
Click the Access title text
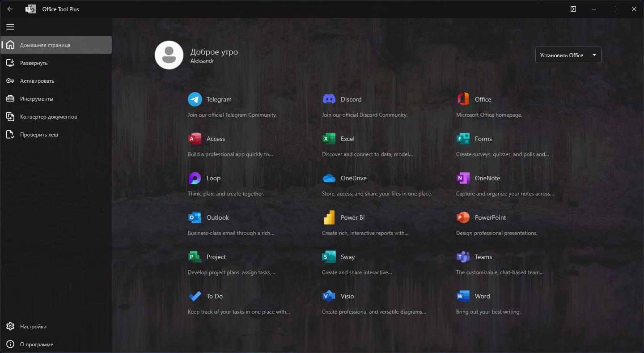click(216, 139)
